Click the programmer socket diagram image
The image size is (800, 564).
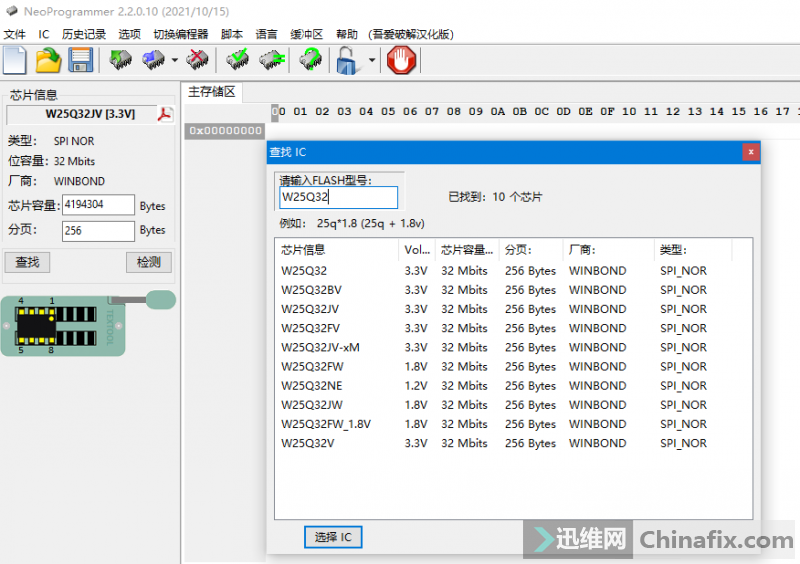88,324
